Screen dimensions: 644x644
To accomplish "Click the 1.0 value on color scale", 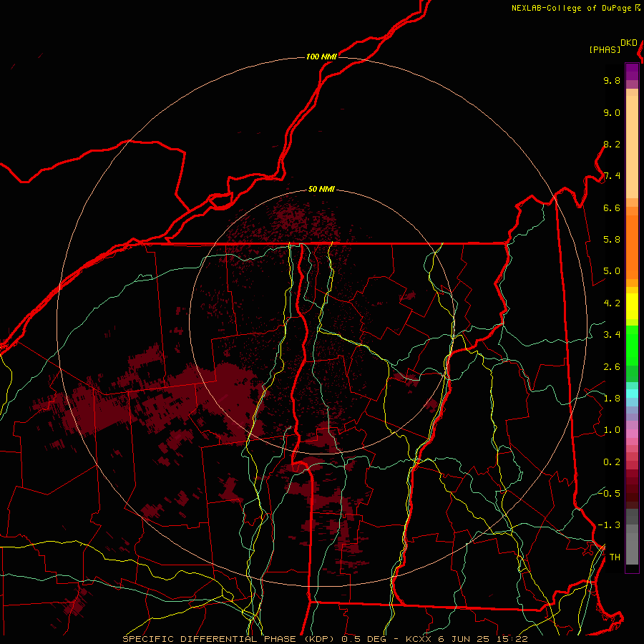I will click(612, 430).
